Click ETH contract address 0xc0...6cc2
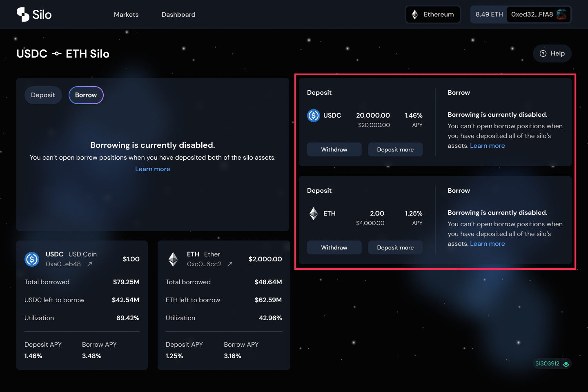Viewport: 588px width, 392px height. [204, 264]
